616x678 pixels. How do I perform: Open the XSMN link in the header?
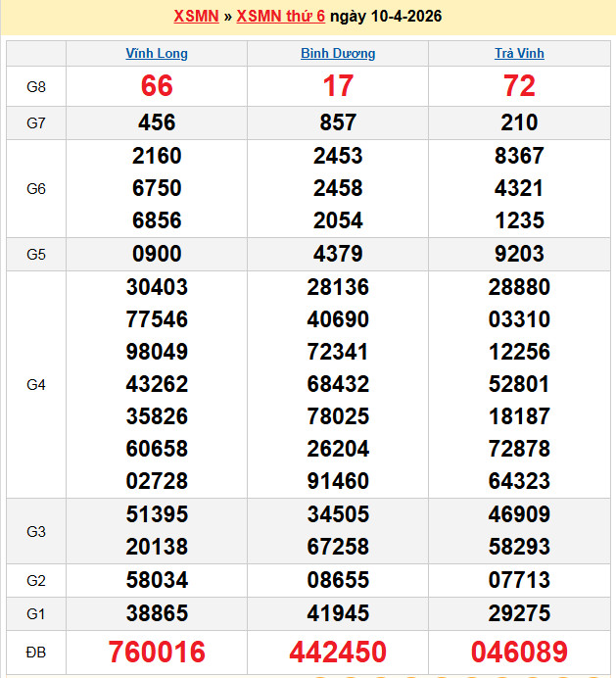click(x=196, y=17)
